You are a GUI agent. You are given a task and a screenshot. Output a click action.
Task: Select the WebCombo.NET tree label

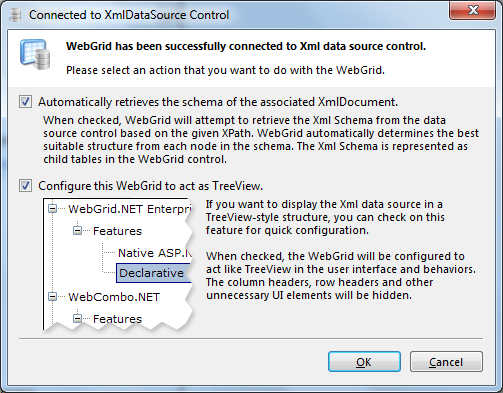[114, 297]
